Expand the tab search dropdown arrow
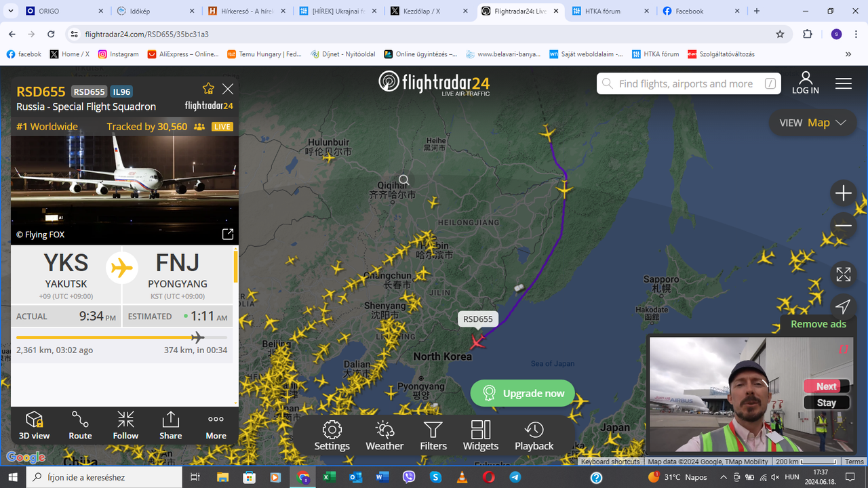The width and height of the screenshot is (868, 488). click(10, 11)
